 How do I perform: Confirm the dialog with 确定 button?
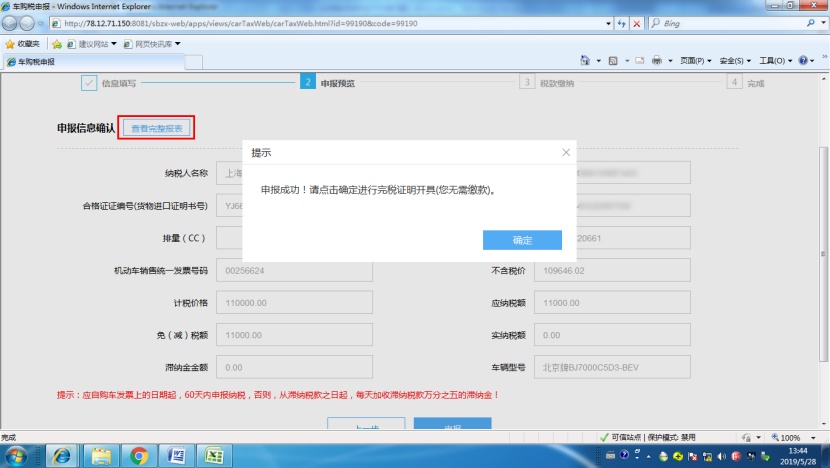(522, 240)
